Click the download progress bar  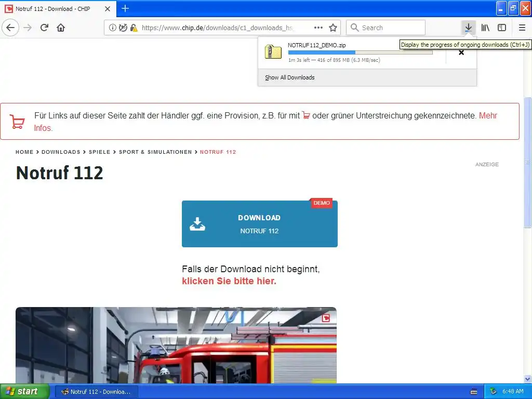(x=361, y=52)
